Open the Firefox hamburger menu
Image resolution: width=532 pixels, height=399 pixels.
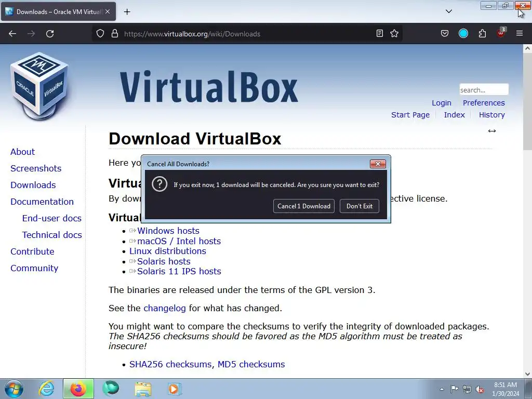coord(520,33)
